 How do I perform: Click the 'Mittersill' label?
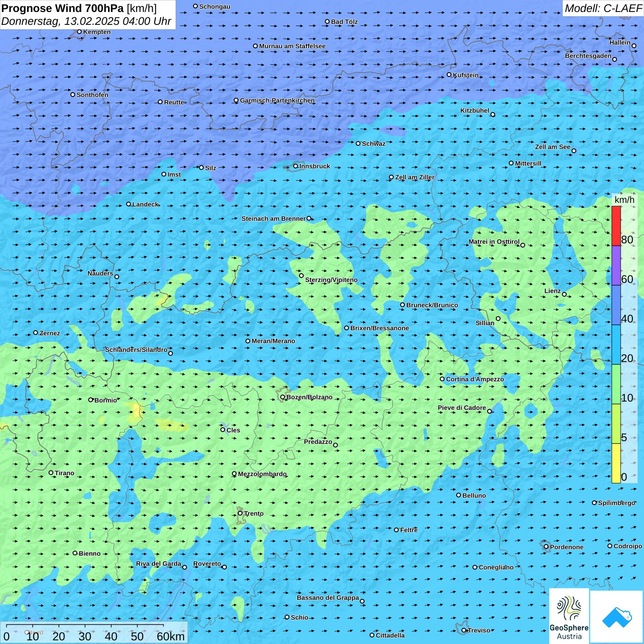pyautogui.click(x=528, y=163)
